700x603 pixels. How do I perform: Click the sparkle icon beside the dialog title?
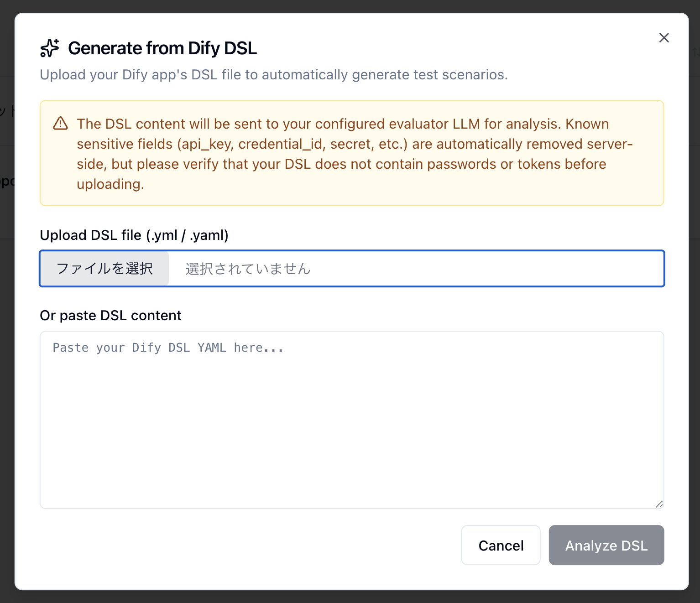point(49,47)
